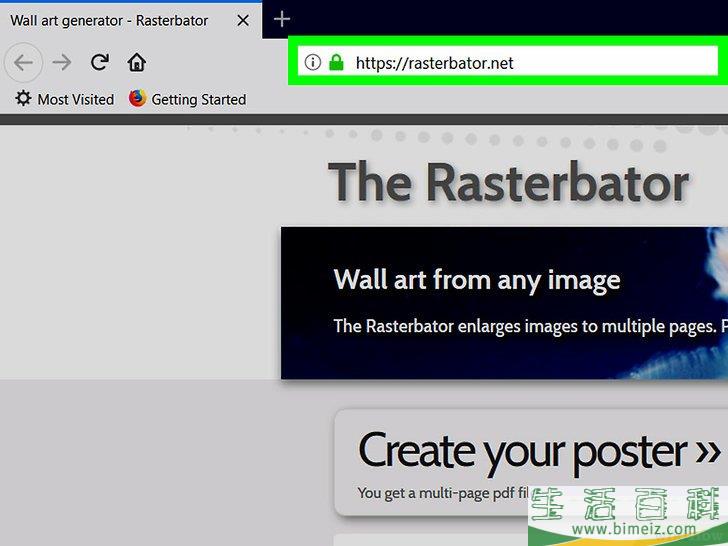Click the URL field showing rasterbator.net
Image resolution: width=728 pixels, height=546 pixels.
[507, 61]
